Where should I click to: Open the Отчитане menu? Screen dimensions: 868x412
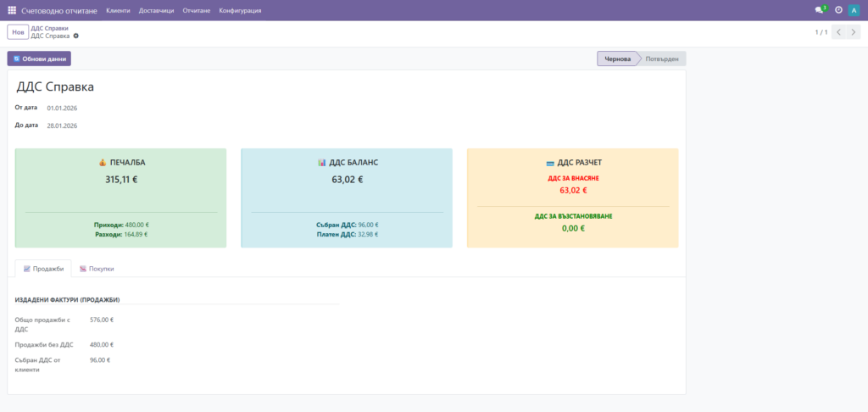(196, 10)
